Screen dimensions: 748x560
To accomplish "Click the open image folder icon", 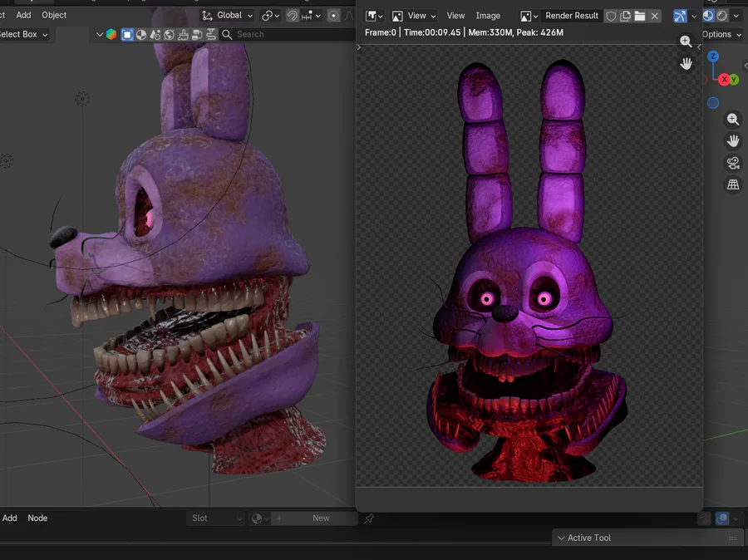I will pyautogui.click(x=640, y=17).
